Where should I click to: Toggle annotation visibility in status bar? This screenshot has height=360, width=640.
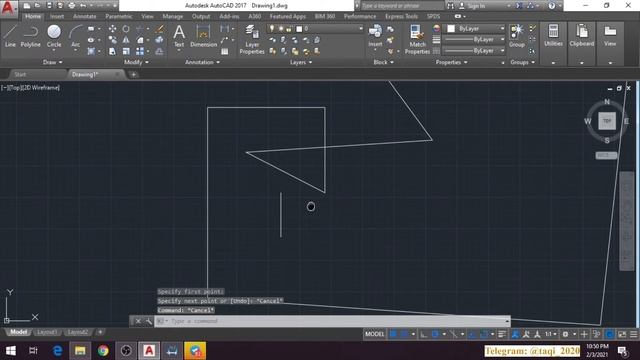click(x=515, y=334)
